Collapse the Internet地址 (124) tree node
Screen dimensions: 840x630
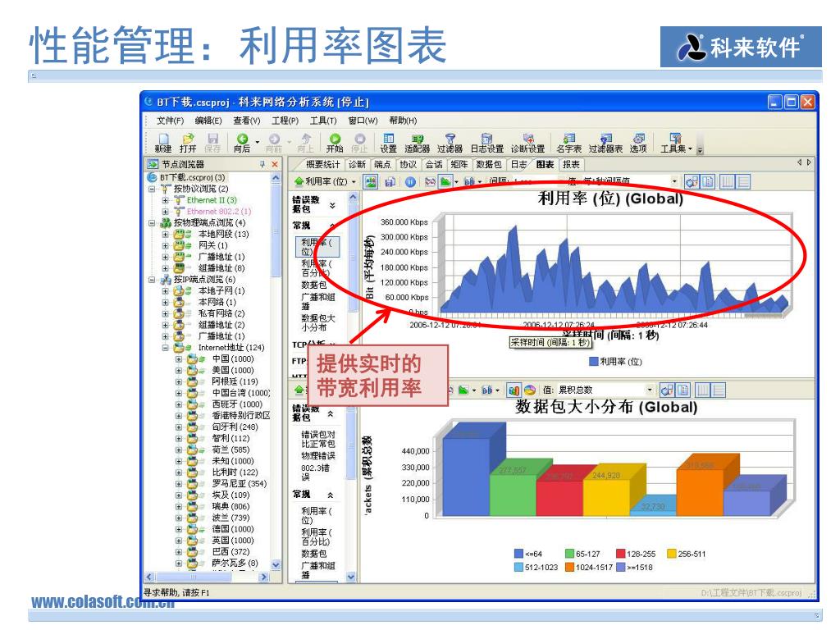coord(165,348)
